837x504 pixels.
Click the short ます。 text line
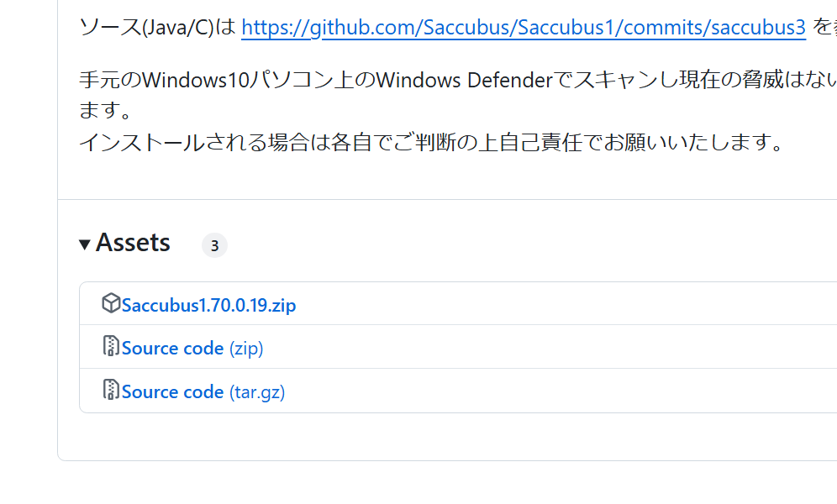[106, 111]
